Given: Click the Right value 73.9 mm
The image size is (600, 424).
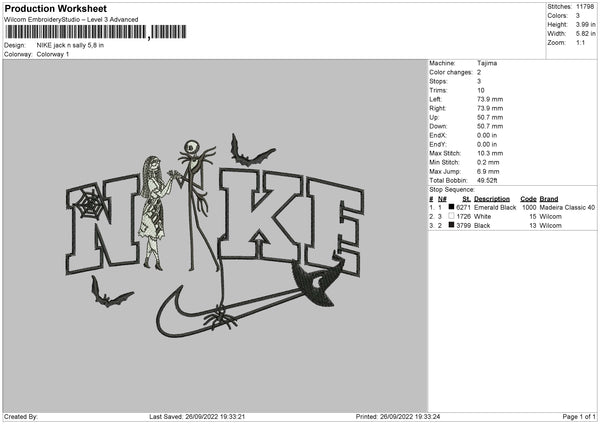Looking at the screenshot, I should (x=490, y=108).
